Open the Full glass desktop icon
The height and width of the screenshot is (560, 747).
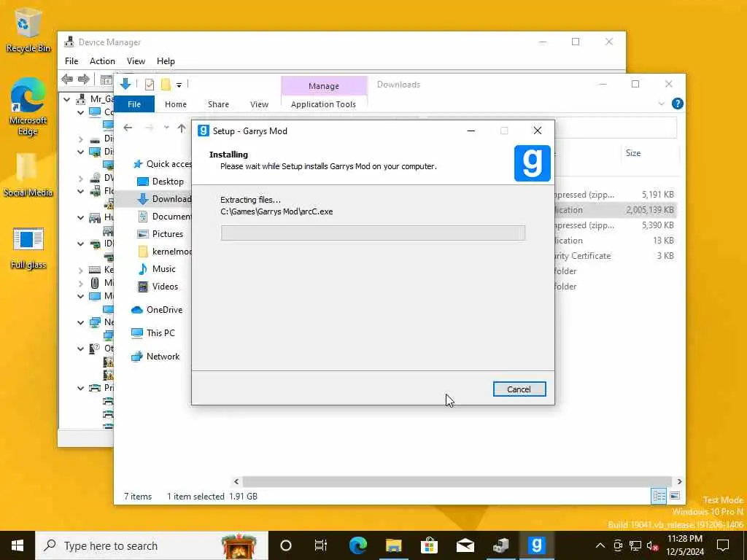pyautogui.click(x=28, y=248)
